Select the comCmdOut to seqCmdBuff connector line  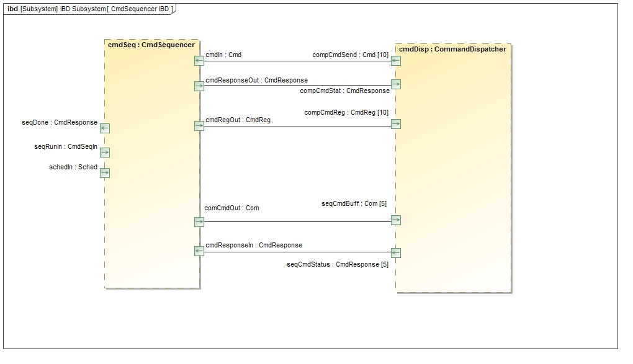coord(297,221)
